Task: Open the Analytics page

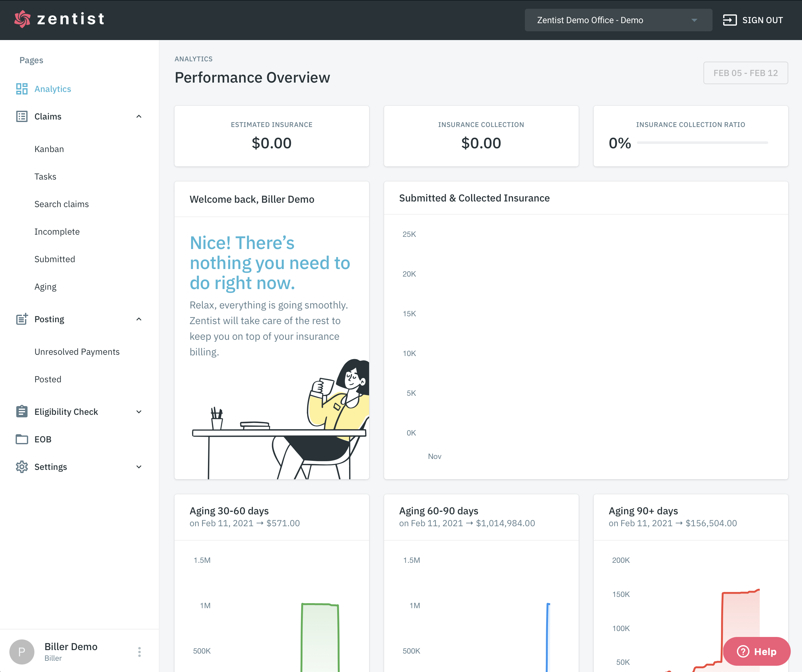Action: pyautogui.click(x=53, y=89)
